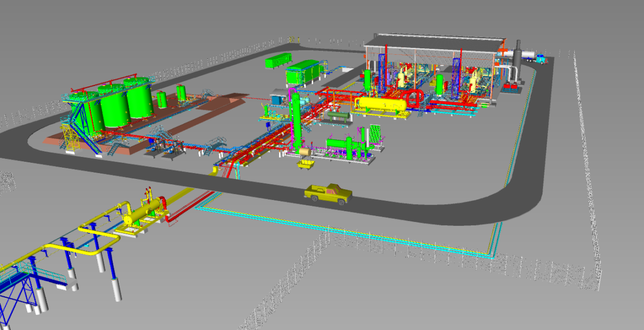The height and width of the screenshot is (330, 644).
Task: Click the yellow access stairway by the tanks
Action: click(x=70, y=137)
